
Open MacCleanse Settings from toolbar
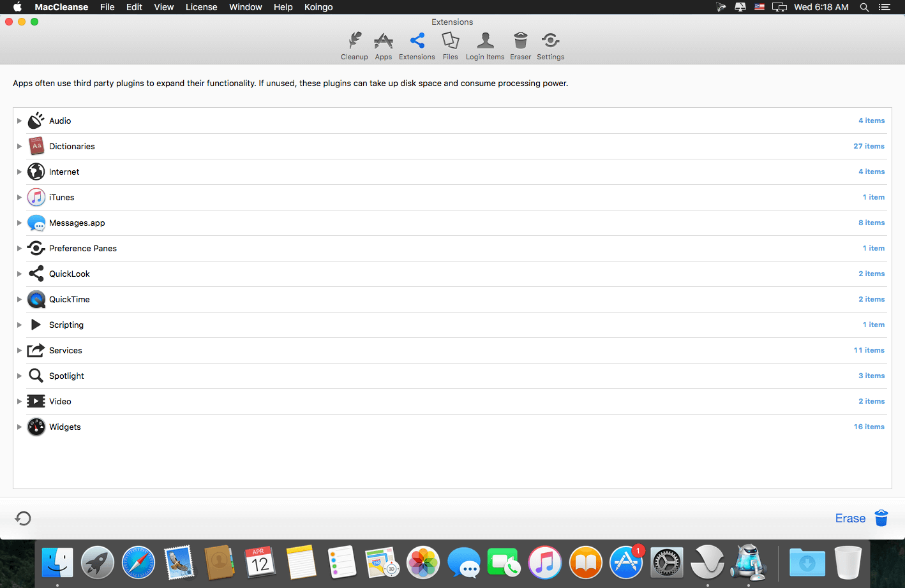(x=550, y=46)
